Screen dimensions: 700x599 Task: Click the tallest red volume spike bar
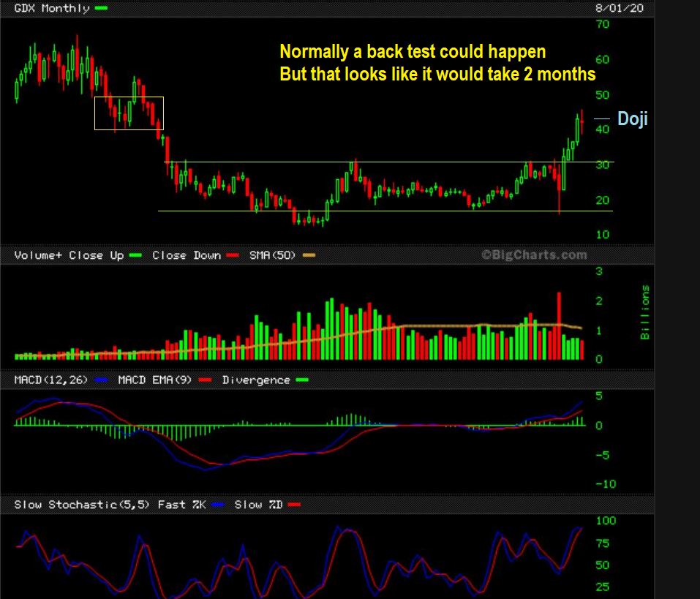click(x=559, y=326)
